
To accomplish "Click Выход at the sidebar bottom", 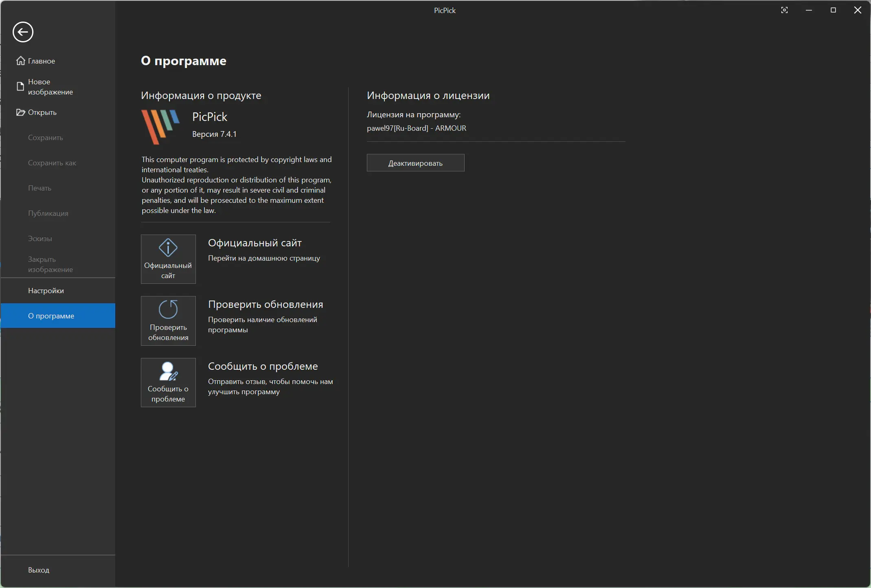I will tap(39, 570).
